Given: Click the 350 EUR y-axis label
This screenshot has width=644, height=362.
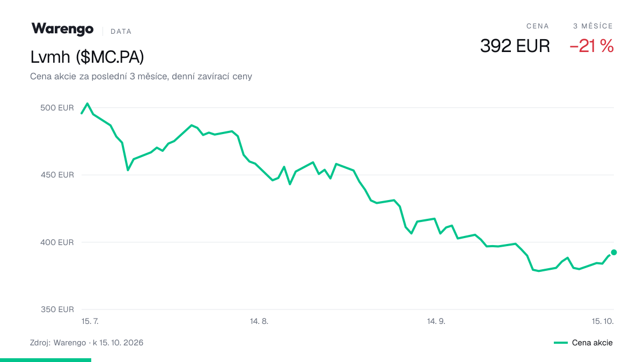Looking at the screenshot, I should click(57, 309).
